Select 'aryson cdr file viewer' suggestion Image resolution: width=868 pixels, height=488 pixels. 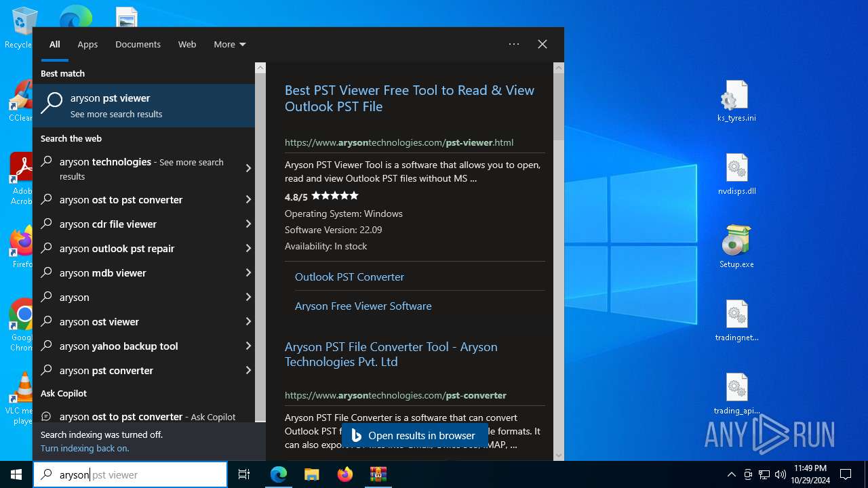pos(136,224)
